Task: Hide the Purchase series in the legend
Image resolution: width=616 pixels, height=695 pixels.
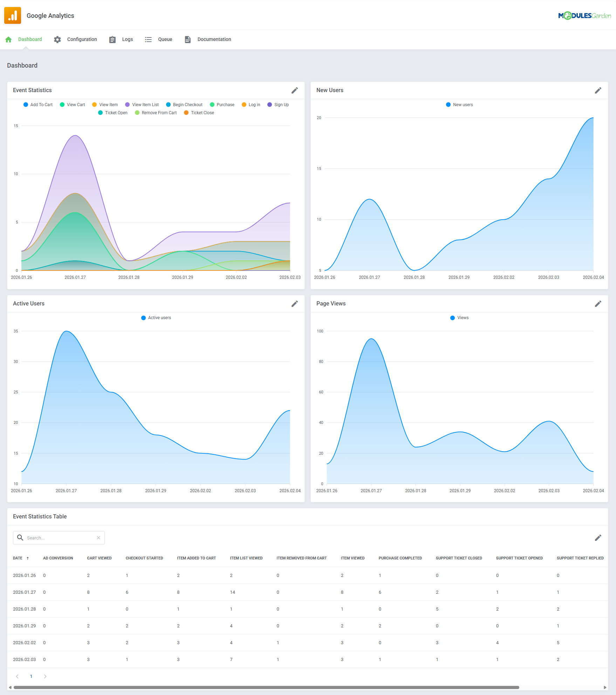Action: [222, 104]
